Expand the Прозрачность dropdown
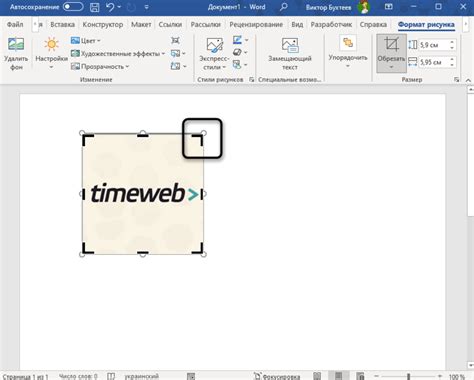Viewport: 474px width, 380px height. tap(100, 66)
